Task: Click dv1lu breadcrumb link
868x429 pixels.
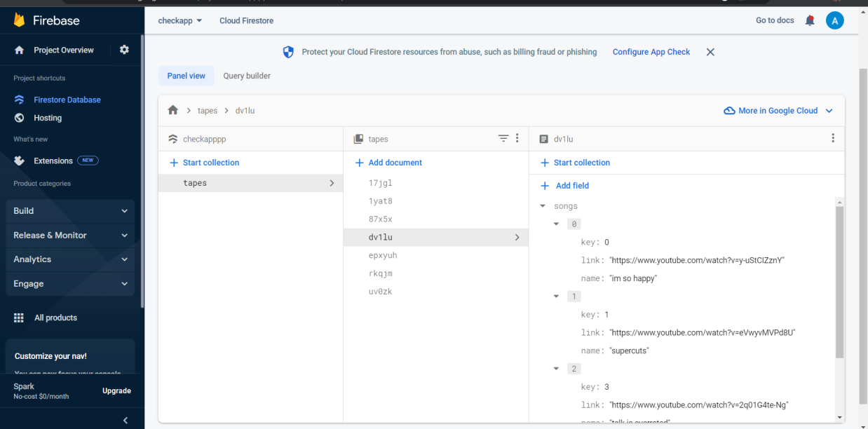Action: click(245, 111)
